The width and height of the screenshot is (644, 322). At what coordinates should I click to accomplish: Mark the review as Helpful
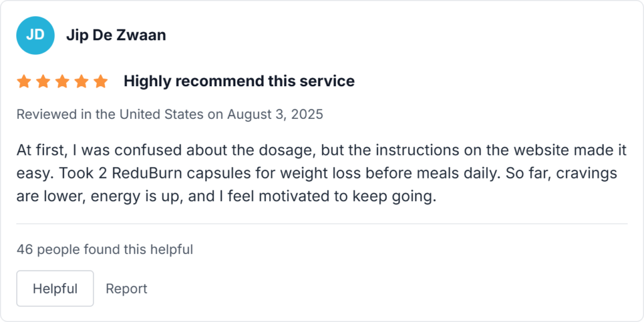tap(55, 289)
